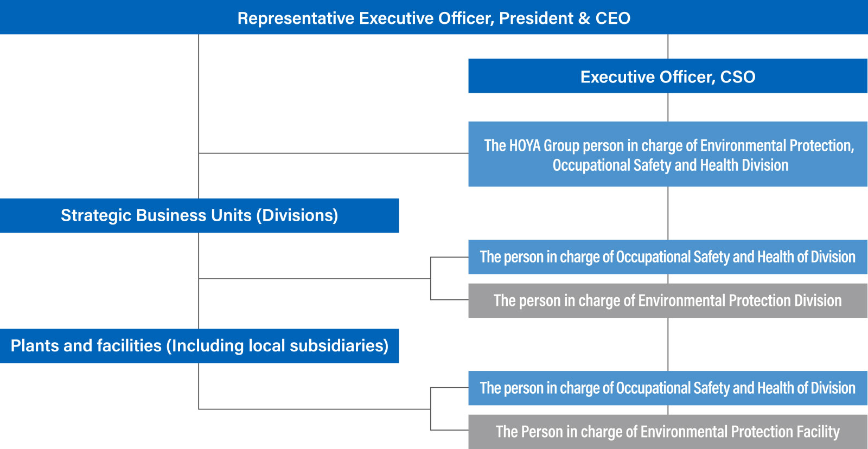Click Plants and facilities (Including local subsidiaries)

click(199, 346)
